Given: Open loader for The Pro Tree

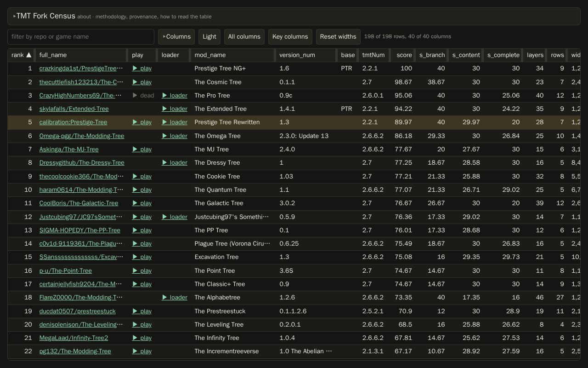Looking at the screenshot, I should 175,95.
